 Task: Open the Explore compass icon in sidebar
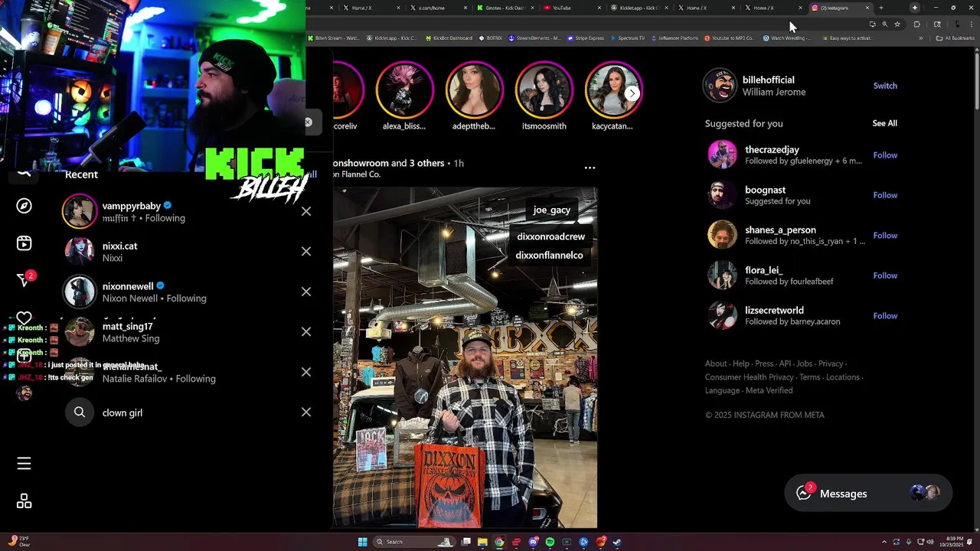tap(24, 206)
